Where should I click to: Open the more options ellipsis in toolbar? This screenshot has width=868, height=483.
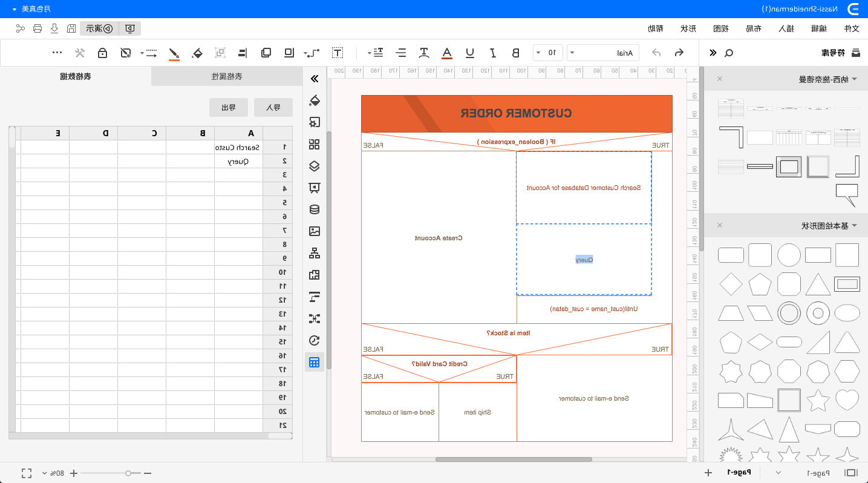pyautogui.click(x=57, y=53)
